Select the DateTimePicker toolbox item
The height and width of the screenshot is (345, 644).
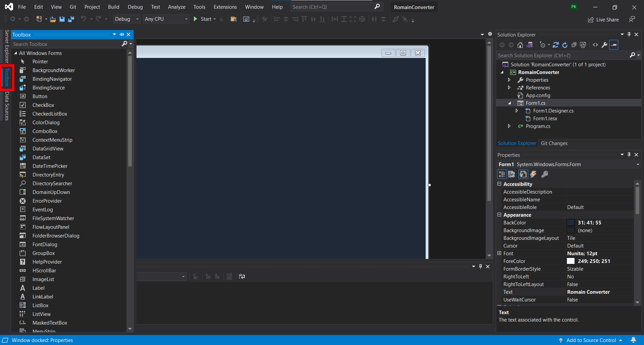(x=50, y=166)
